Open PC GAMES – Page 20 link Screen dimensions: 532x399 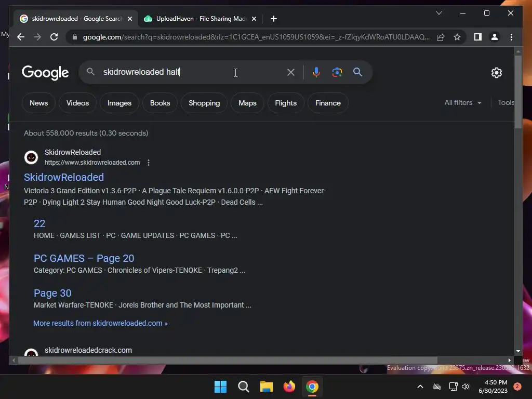[x=84, y=258]
